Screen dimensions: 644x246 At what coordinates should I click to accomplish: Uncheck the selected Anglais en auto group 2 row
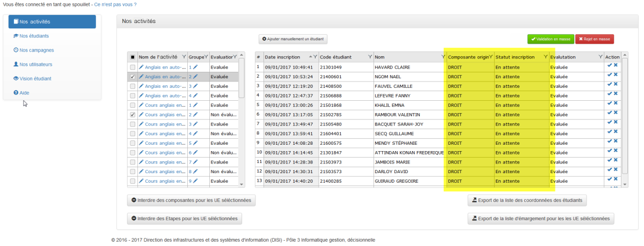pyautogui.click(x=133, y=77)
